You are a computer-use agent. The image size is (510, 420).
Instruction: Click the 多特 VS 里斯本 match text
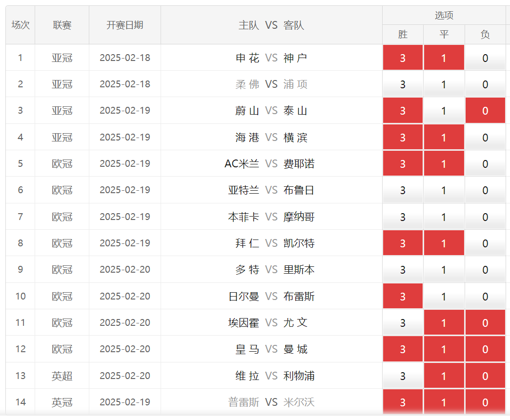click(x=275, y=269)
